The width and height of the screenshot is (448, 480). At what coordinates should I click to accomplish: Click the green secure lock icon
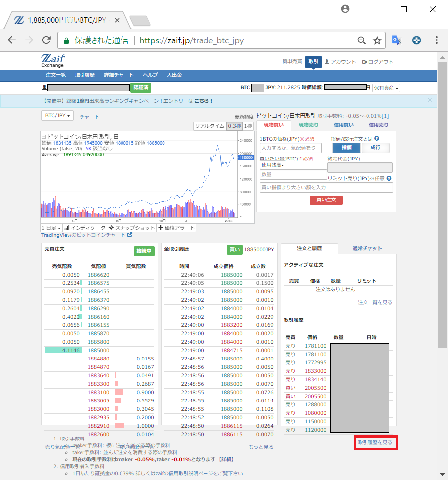(66, 40)
